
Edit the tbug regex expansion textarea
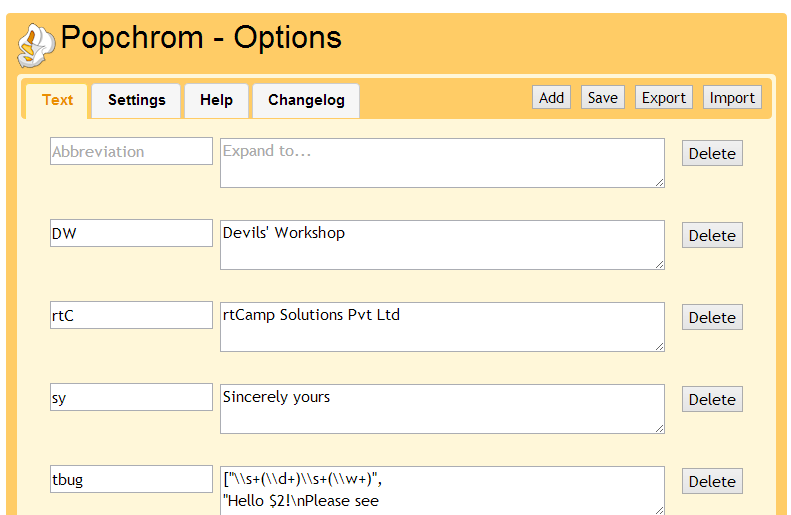coord(442,490)
